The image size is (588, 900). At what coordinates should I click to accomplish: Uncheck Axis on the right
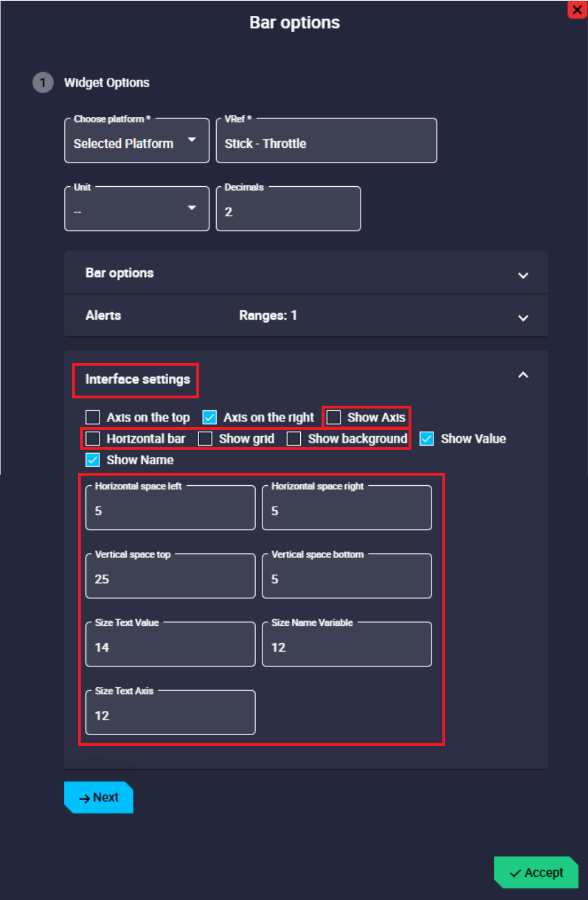tap(209, 418)
